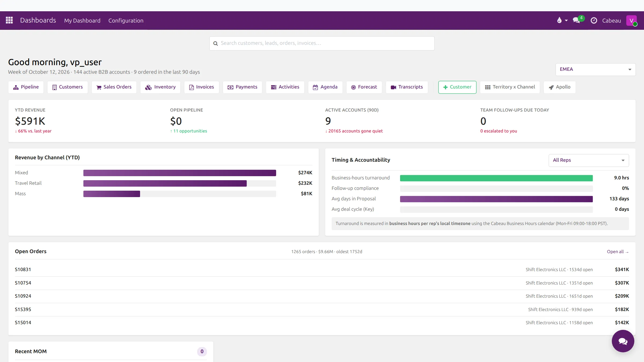The height and width of the screenshot is (362, 644).
Task: Switch to My Dashboard
Action: (82, 21)
